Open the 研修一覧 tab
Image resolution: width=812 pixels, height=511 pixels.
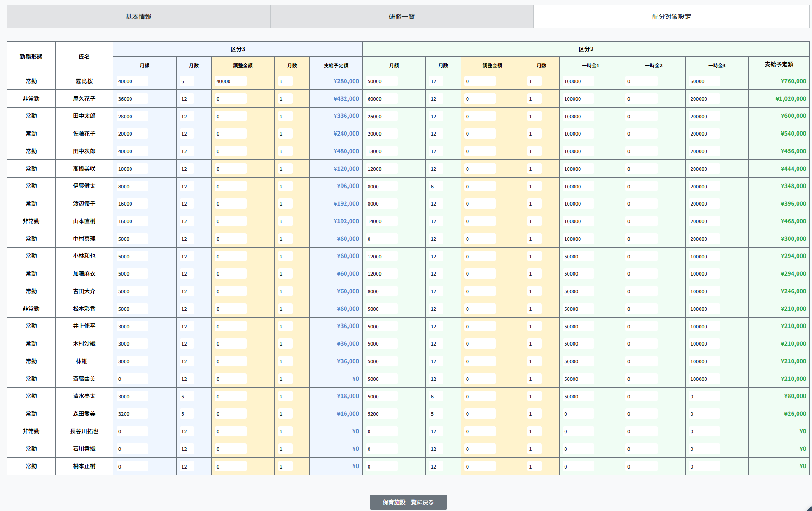point(401,17)
